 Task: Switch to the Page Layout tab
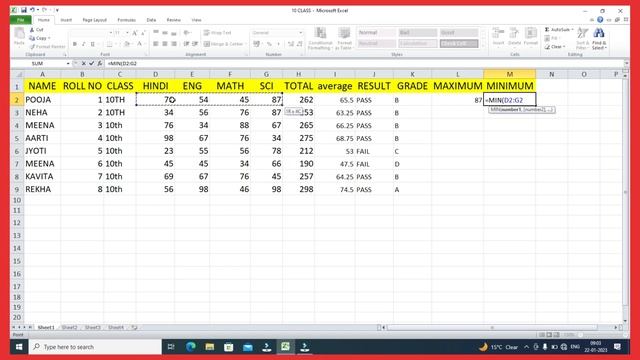coord(94,20)
